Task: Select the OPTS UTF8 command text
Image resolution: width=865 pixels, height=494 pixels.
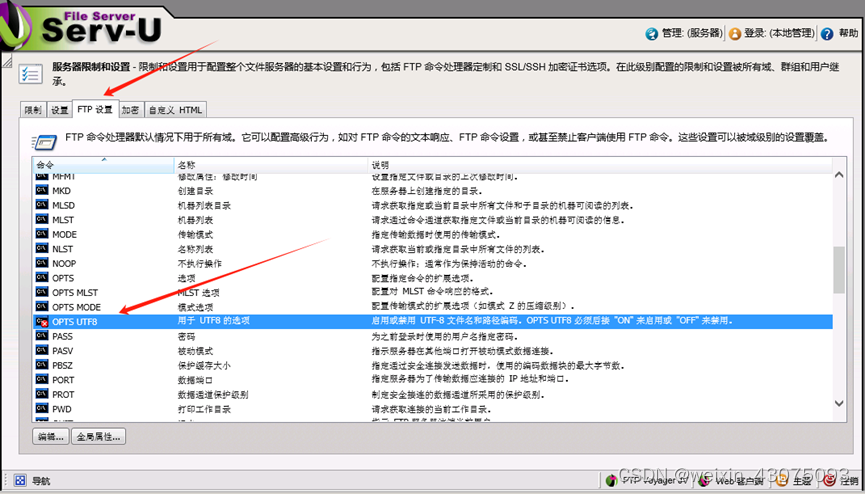Action: 74,322
